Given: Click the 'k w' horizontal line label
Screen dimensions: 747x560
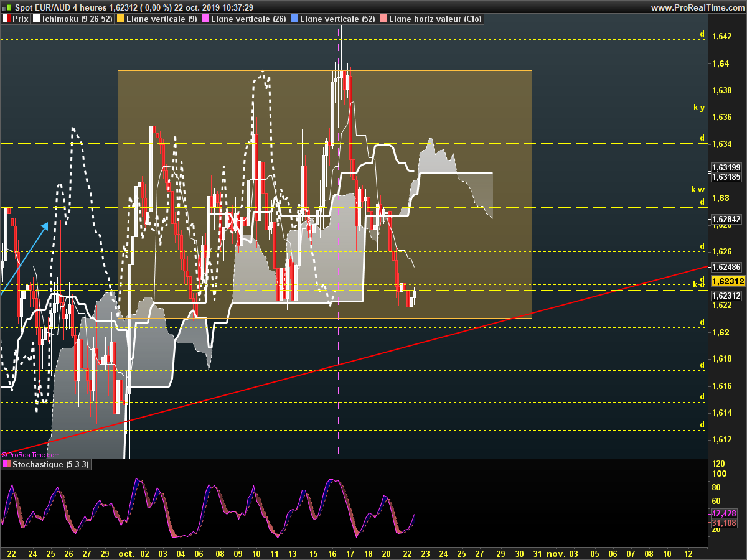Looking at the screenshot, I should (698, 189).
